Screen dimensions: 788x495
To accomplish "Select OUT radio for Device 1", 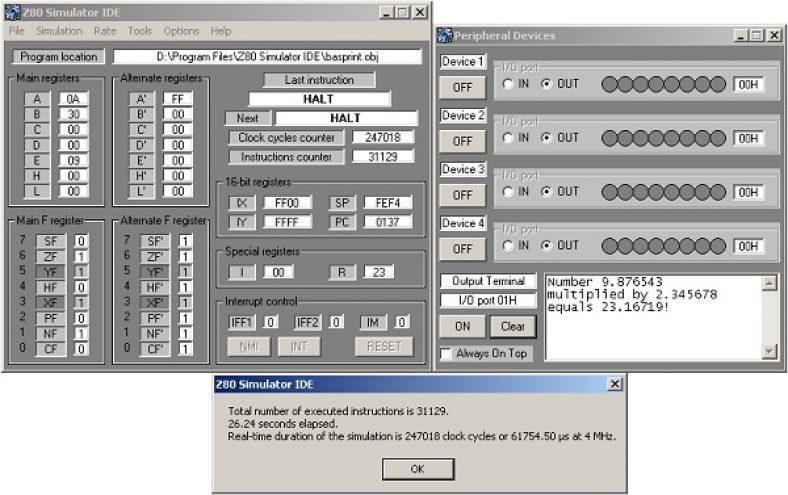I will click(x=546, y=84).
